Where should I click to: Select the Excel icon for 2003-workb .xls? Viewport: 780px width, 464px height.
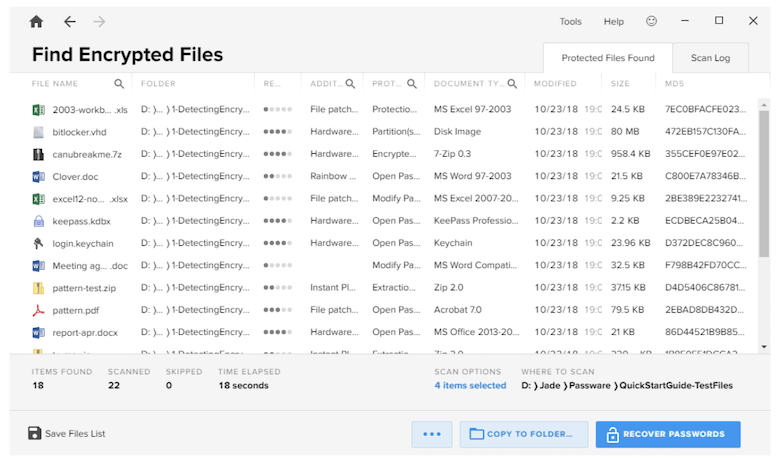click(x=38, y=109)
